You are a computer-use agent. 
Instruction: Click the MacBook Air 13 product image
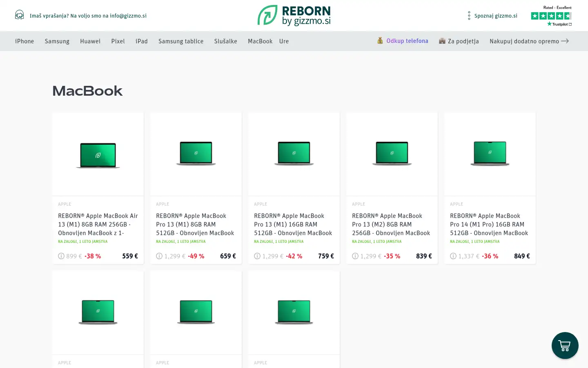point(98,155)
